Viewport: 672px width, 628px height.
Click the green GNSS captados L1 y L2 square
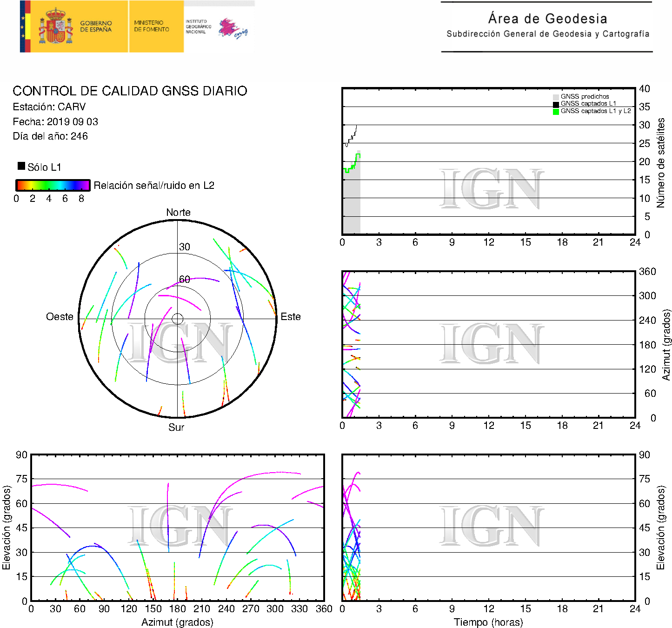(556, 112)
